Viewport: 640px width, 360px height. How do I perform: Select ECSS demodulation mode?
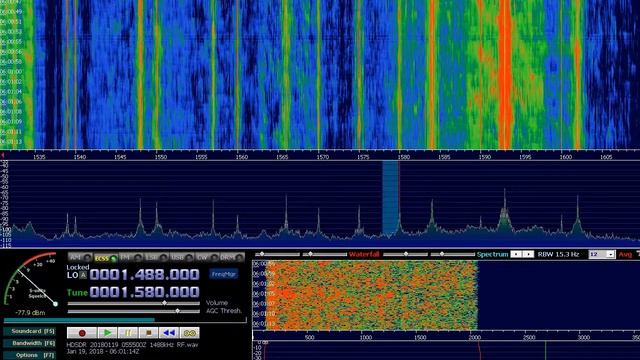coord(106,258)
